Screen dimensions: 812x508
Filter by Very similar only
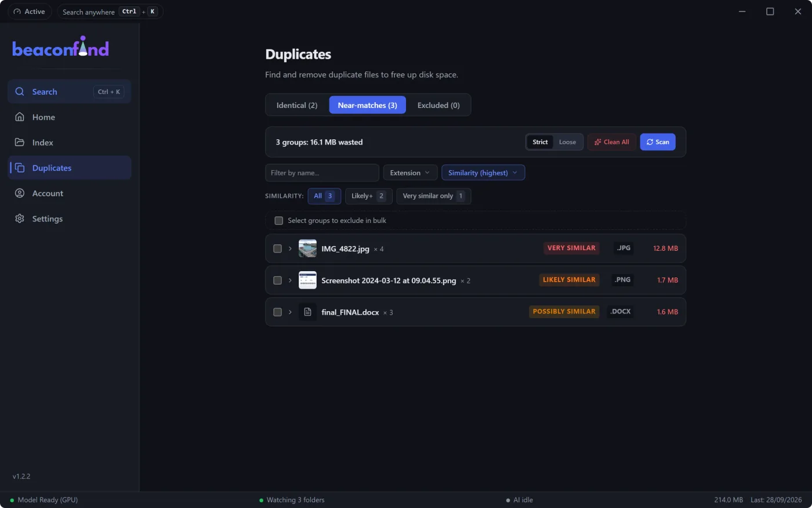434,196
